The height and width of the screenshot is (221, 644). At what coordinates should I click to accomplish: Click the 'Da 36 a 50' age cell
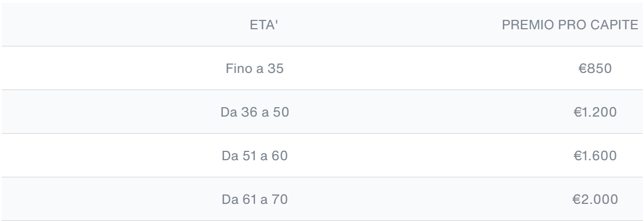pyautogui.click(x=254, y=112)
